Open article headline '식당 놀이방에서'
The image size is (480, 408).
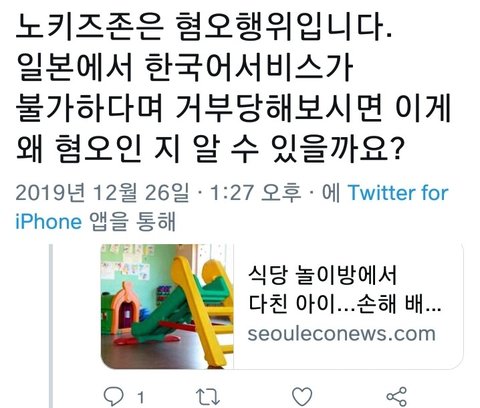point(323,275)
